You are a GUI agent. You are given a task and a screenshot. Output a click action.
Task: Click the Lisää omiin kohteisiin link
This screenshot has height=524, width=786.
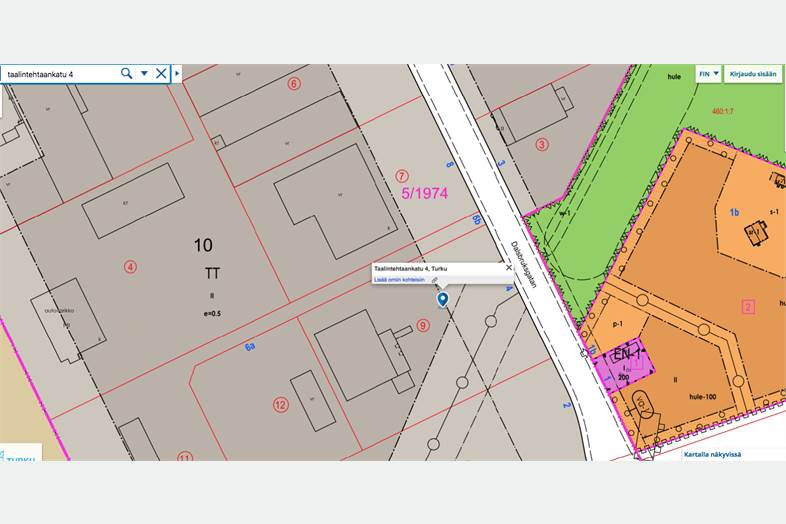point(401,280)
